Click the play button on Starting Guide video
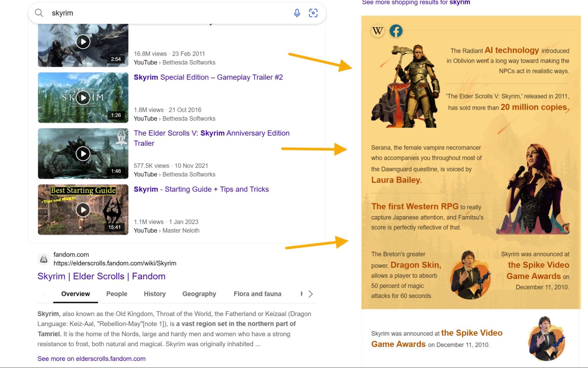Viewport: 588px width, 368px height. (x=83, y=209)
